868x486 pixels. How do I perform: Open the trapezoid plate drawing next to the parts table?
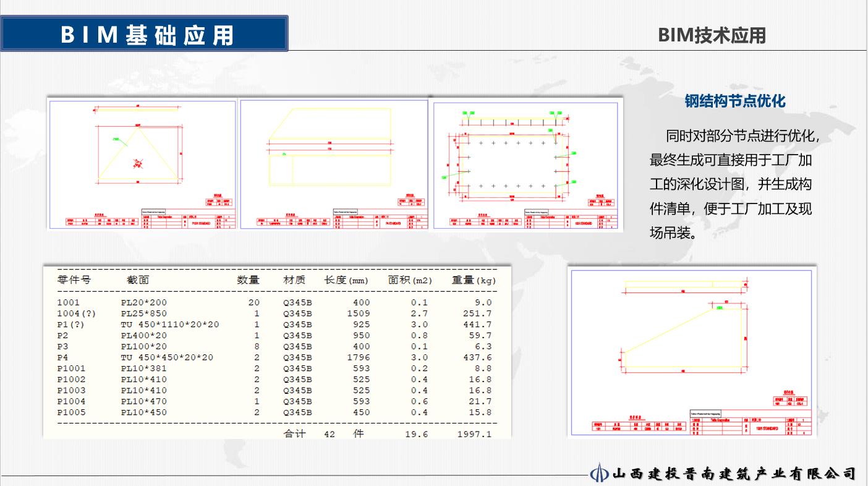pos(692,352)
